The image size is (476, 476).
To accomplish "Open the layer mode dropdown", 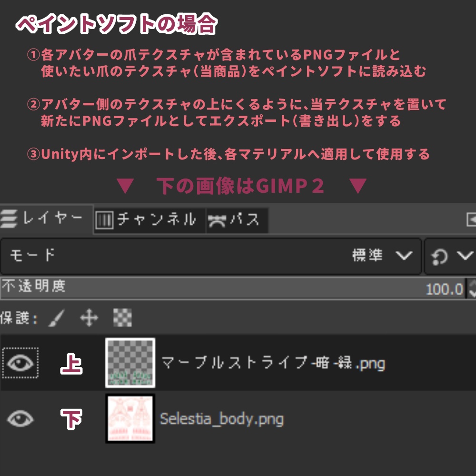I will (209, 256).
